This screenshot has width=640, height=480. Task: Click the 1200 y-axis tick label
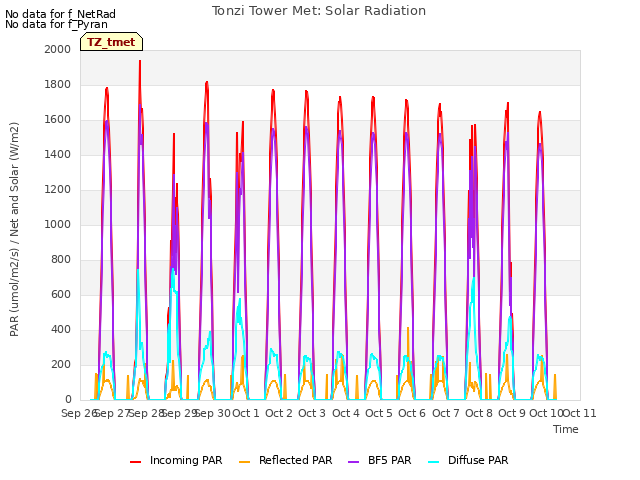pos(58,190)
